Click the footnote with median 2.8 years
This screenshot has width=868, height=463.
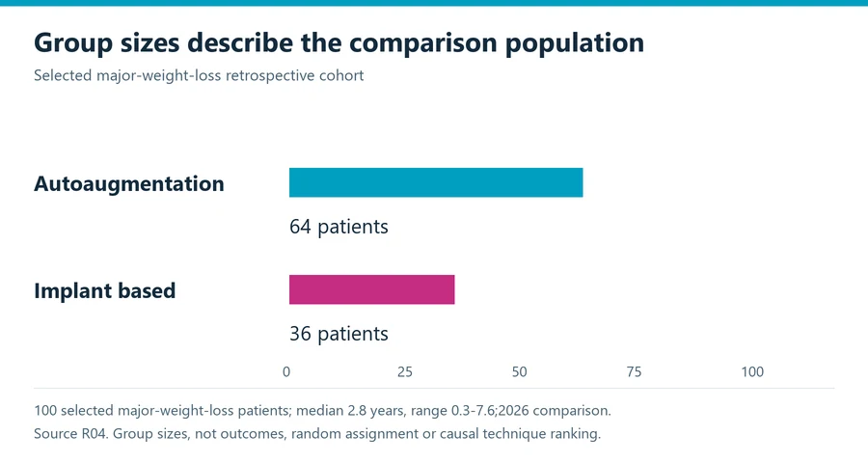[x=322, y=410]
